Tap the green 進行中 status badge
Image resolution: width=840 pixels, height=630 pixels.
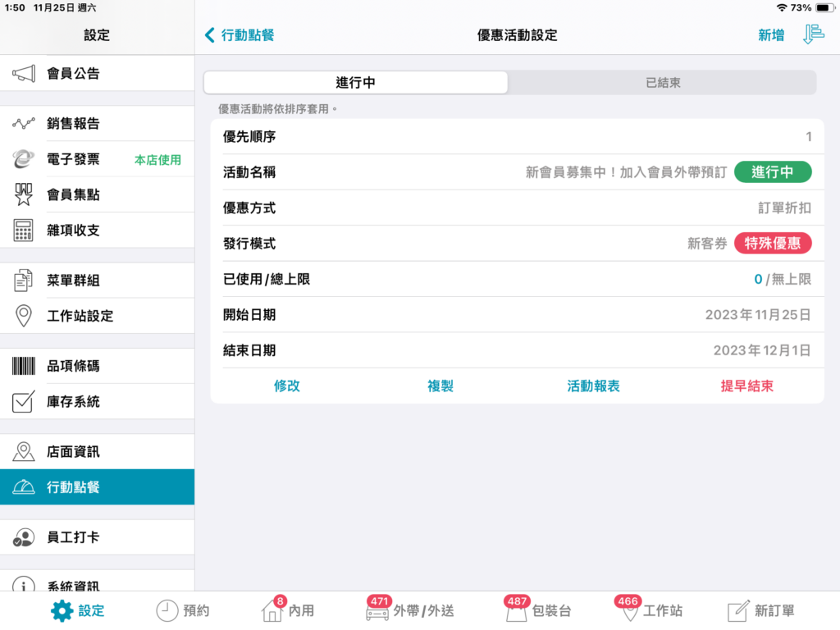773,172
